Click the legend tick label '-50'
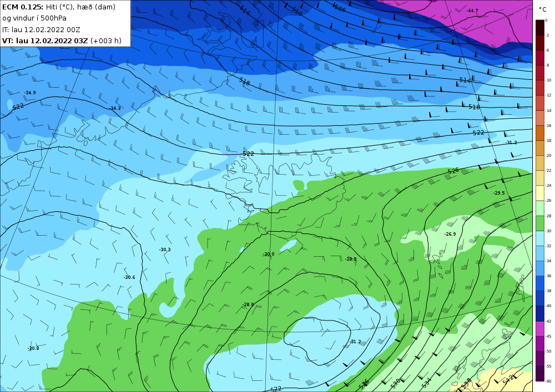Viewport: 555px width, 392px height. click(x=548, y=351)
